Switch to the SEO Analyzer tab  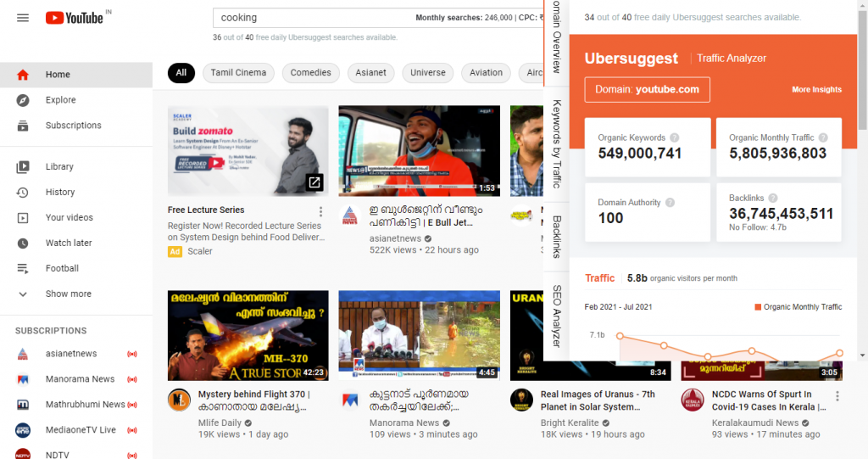coord(557,316)
